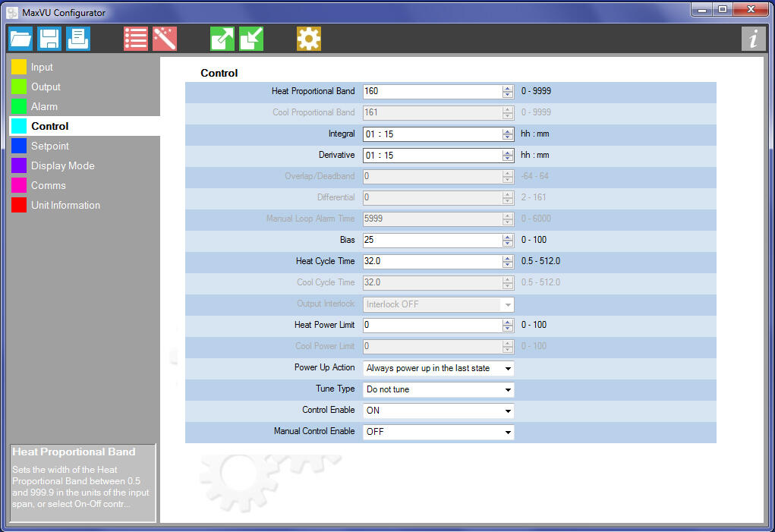Open the Power Up Action dropdown
Viewport: 775px width, 532px height.
pos(509,367)
